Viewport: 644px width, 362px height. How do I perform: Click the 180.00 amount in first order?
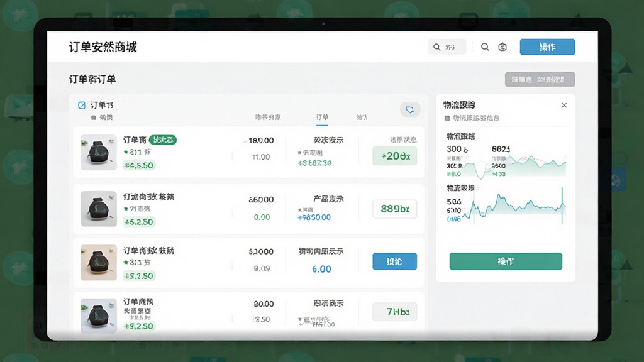tap(261, 140)
